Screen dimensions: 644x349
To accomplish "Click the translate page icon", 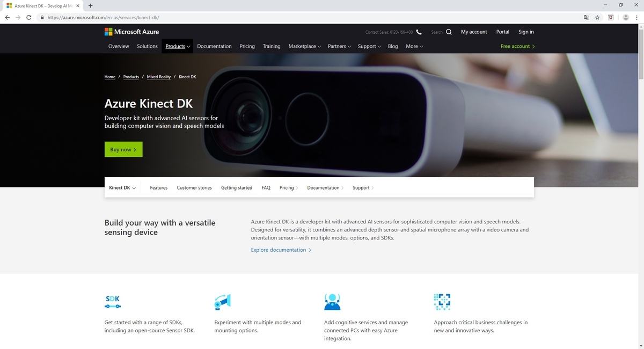I will (587, 17).
